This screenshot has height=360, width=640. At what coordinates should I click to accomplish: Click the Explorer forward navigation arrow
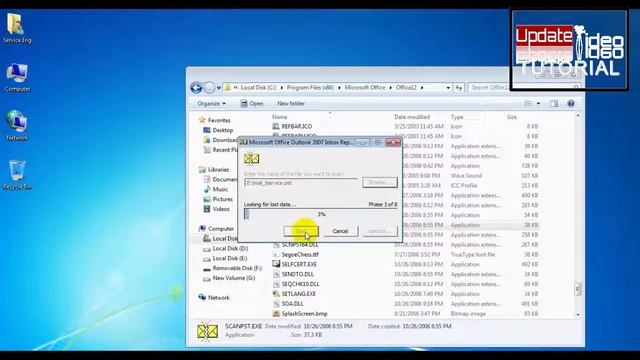pyautogui.click(x=209, y=87)
